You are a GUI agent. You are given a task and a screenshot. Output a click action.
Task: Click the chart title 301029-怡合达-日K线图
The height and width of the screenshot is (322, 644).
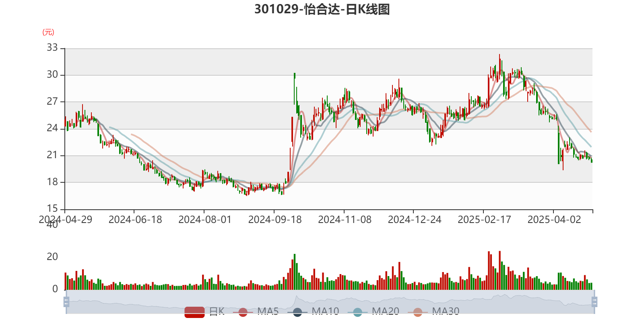322,9
